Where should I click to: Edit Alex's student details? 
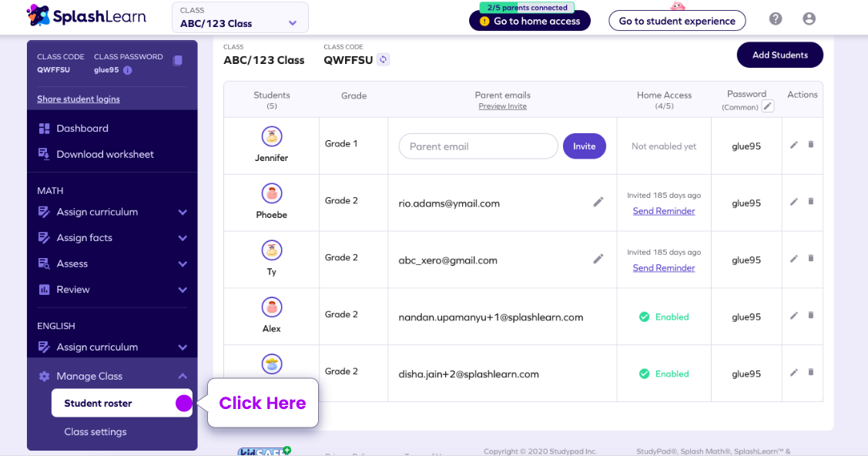(794, 316)
